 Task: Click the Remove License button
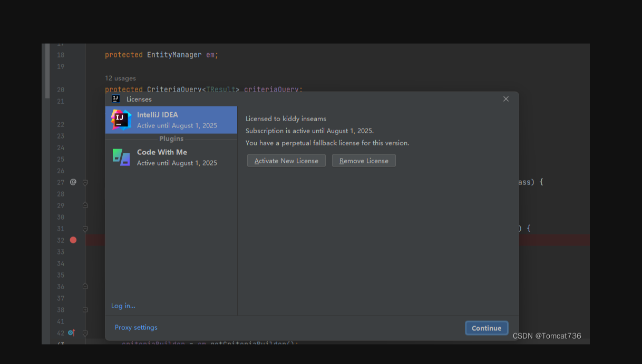(364, 161)
